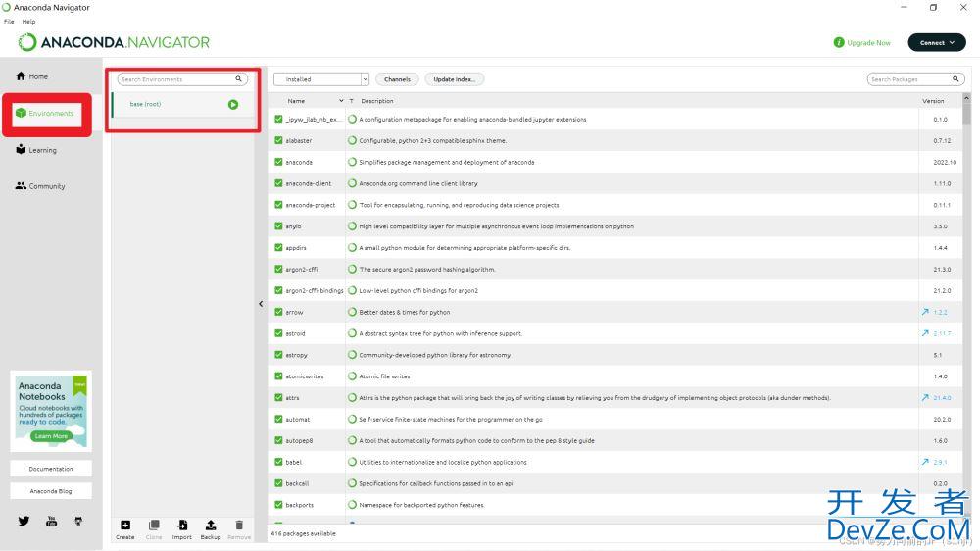The width and height of the screenshot is (980, 551).
Task: Click the status circle for backcall package
Action: pyautogui.click(x=353, y=482)
